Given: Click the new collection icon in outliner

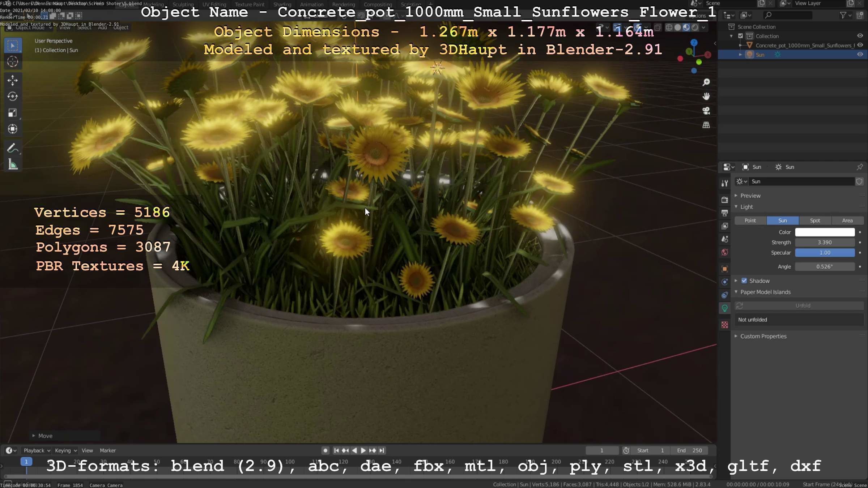Looking at the screenshot, I should click(x=860, y=15).
